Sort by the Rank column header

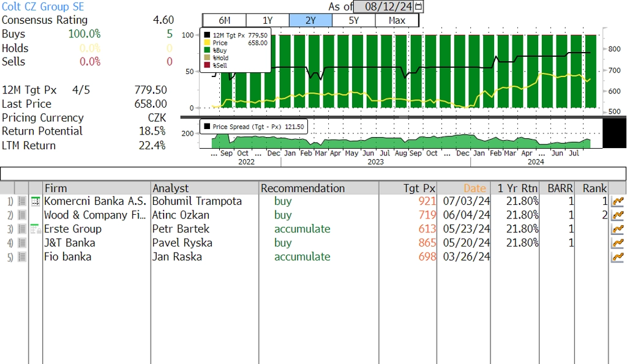point(592,188)
